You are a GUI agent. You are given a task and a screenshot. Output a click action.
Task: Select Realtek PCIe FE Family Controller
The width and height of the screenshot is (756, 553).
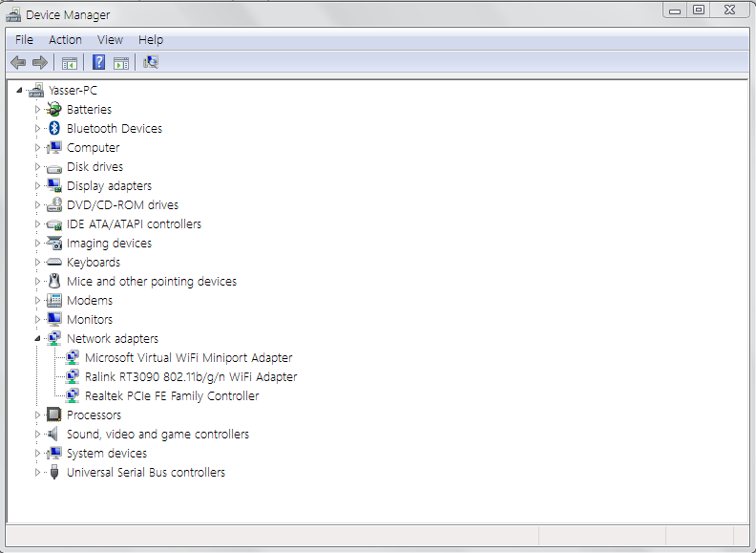(172, 396)
